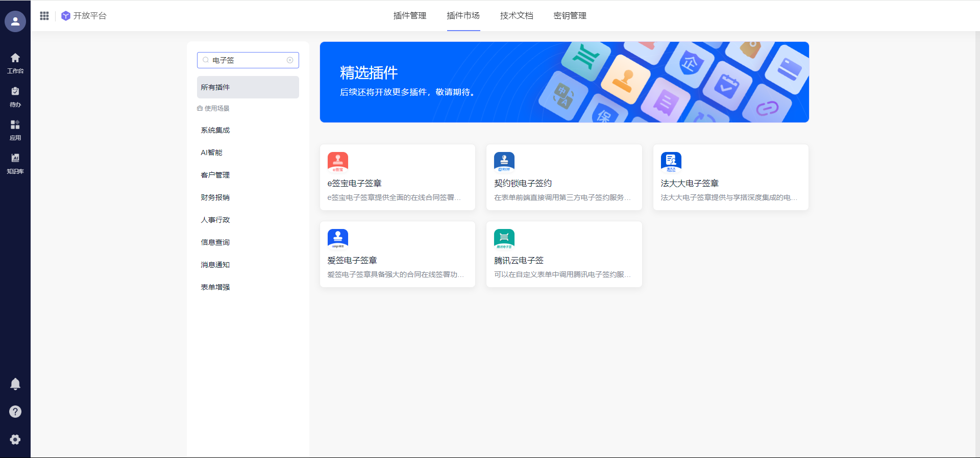
Task: Open the user avatar profile icon
Action: 15,21
